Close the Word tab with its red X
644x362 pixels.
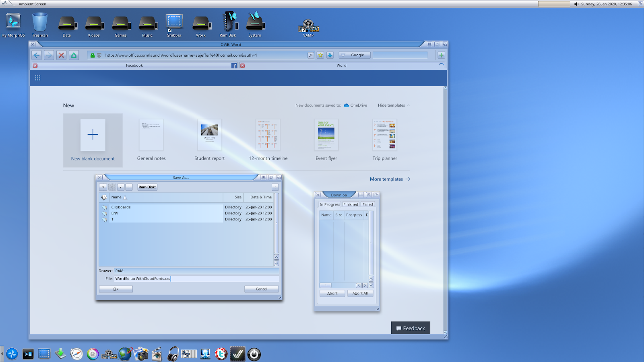(x=242, y=66)
